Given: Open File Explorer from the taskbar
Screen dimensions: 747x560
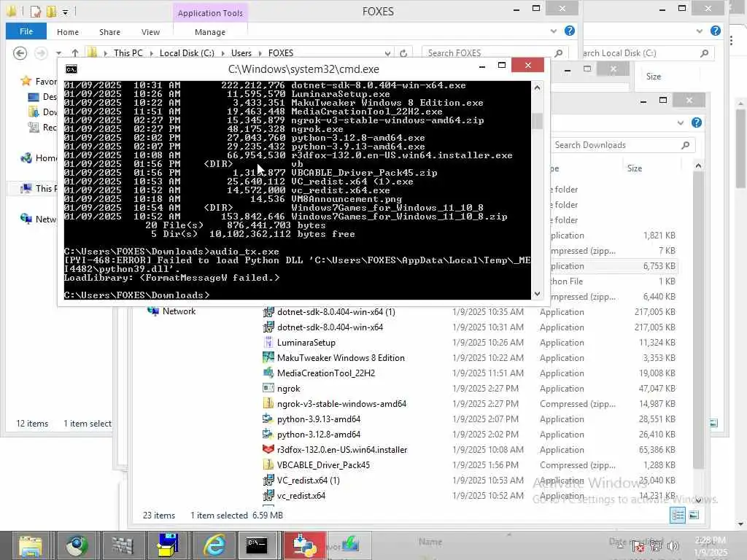Looking at the screenshot, I should (x=31, y=545).
